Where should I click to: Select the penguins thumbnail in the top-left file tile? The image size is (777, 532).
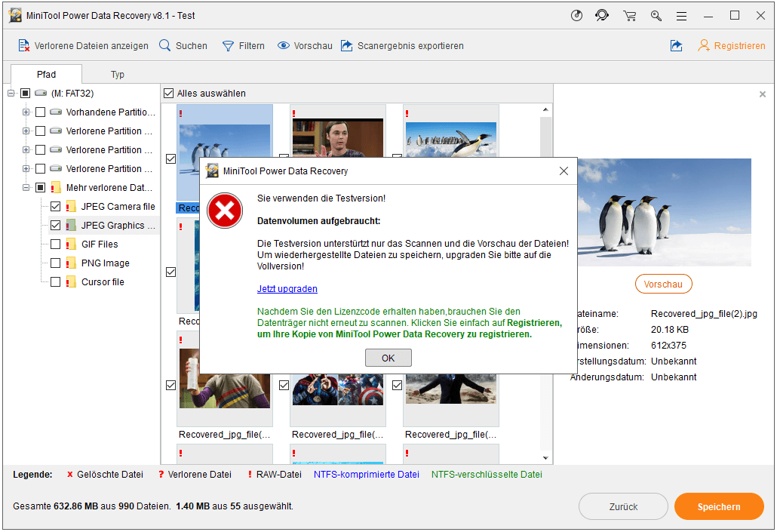(x=225, y=141)
